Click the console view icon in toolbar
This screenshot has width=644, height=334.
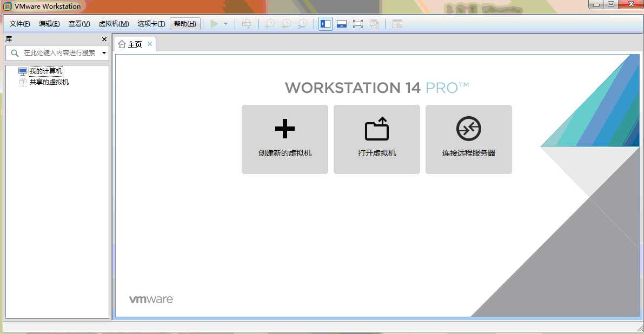(397, 24)
